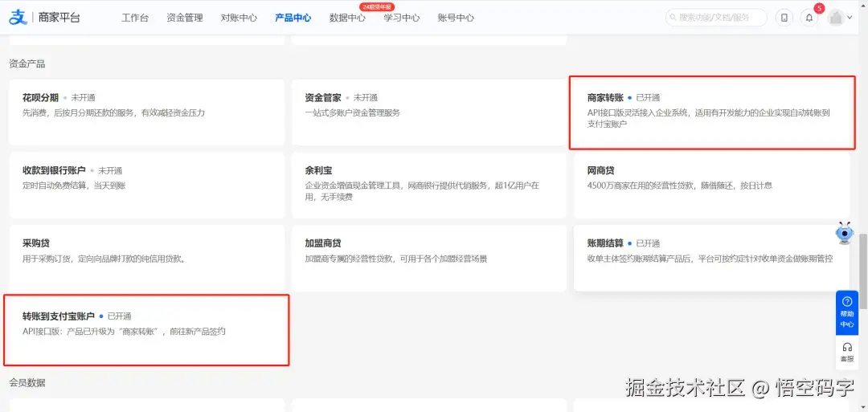Click 已开通 status beside 账期结算
The image size is (868, 412).
pos(648,243)
